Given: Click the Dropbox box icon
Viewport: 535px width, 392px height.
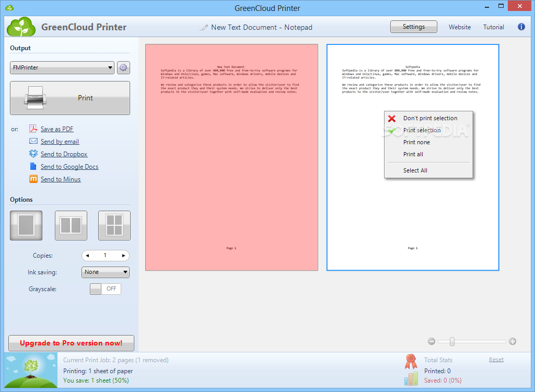Looking at the screenshot, I should (33, 154).
